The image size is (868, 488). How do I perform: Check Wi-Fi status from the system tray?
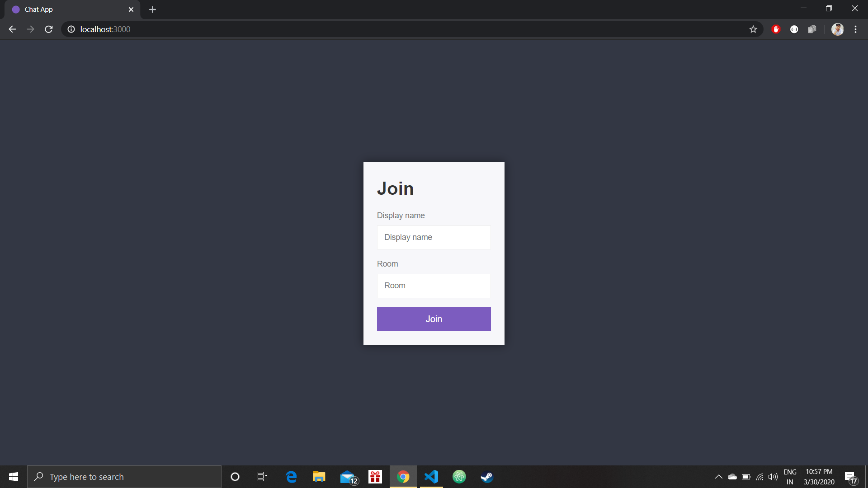tap(759, 477)
